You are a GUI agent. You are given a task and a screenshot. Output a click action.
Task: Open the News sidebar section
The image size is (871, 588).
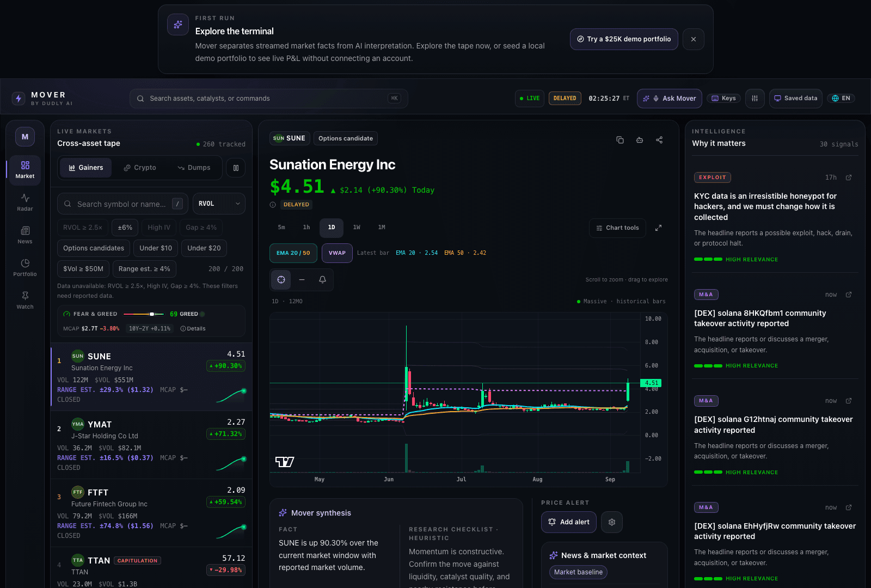tap(25, 235)
